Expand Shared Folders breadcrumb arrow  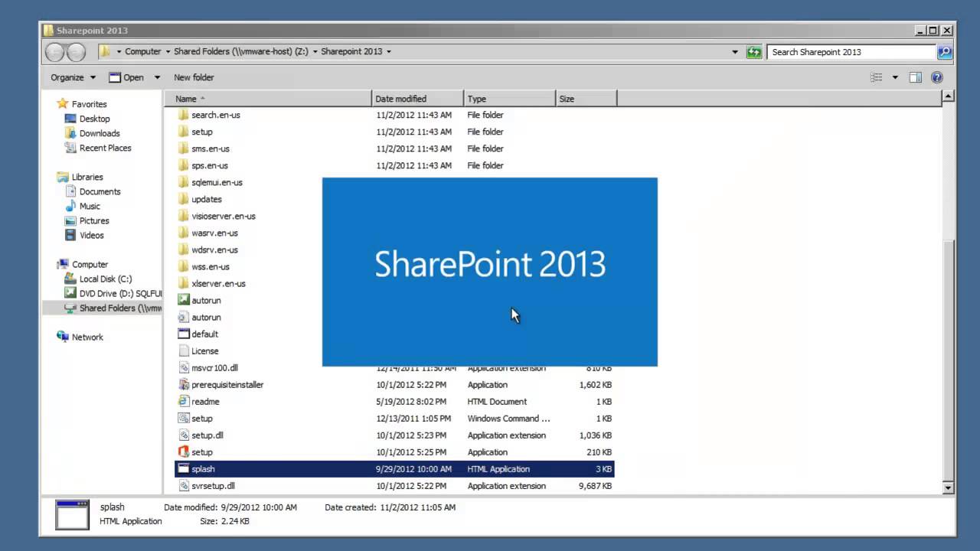(315, 52)
